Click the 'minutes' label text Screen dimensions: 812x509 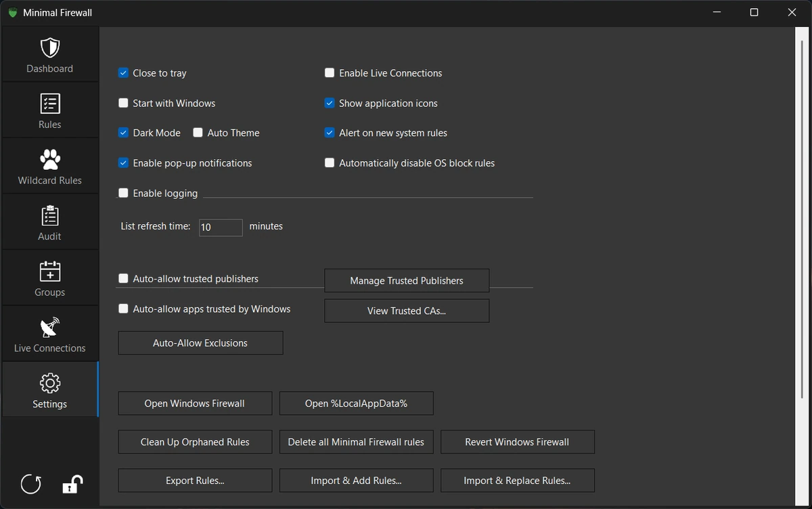[266, 226]
